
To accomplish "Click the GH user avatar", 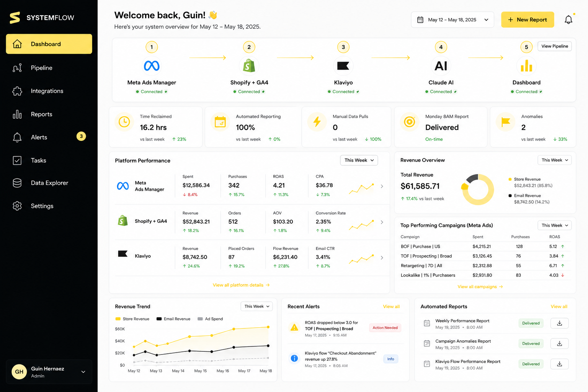I will [x=19, y=372].
